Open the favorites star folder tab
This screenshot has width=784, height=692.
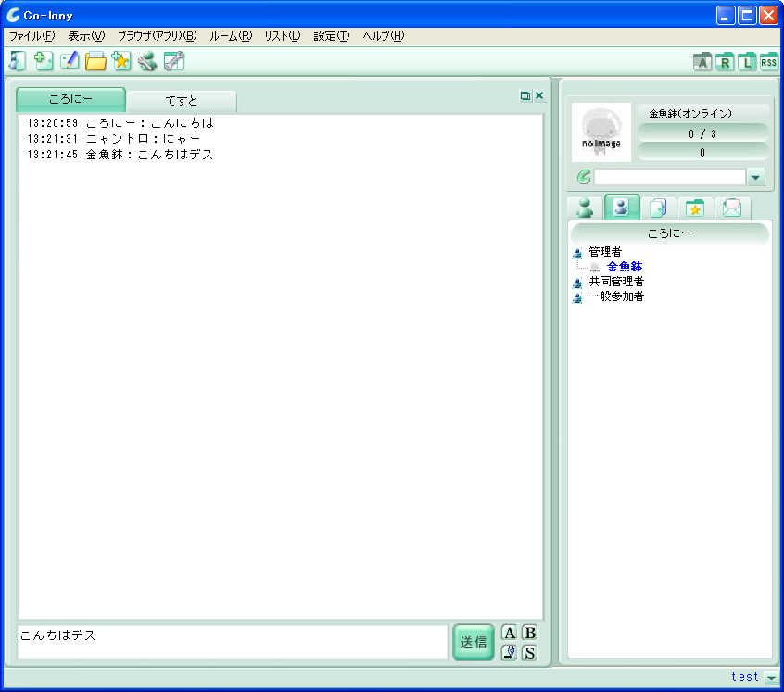[695, 208]
